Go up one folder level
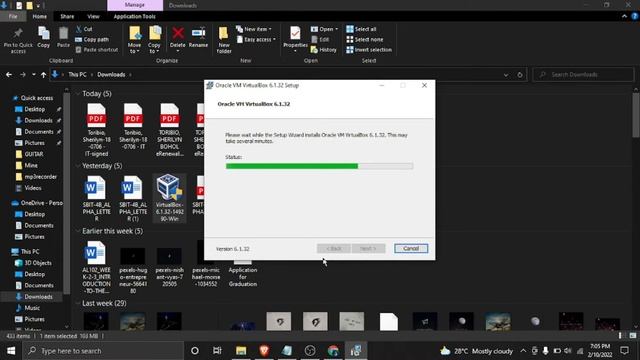The height and width of the screenshot is (360, 640). [44, 75]
